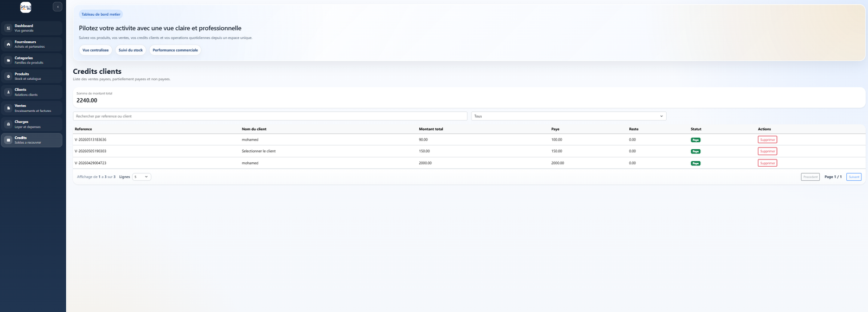Screen dimensions: 868x312
Task: Delete the V-20260505190303 row with Supprimer
Action: pyautogui.click(x=768, y=151)
